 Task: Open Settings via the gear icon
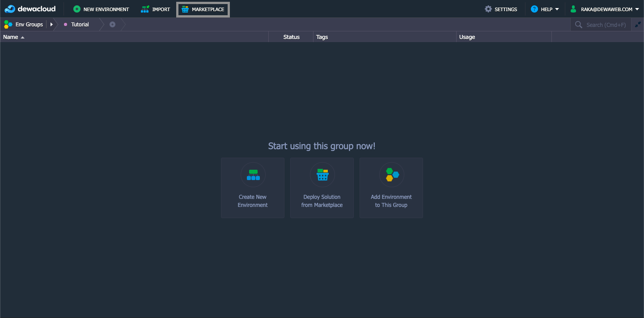click(488, 9)
